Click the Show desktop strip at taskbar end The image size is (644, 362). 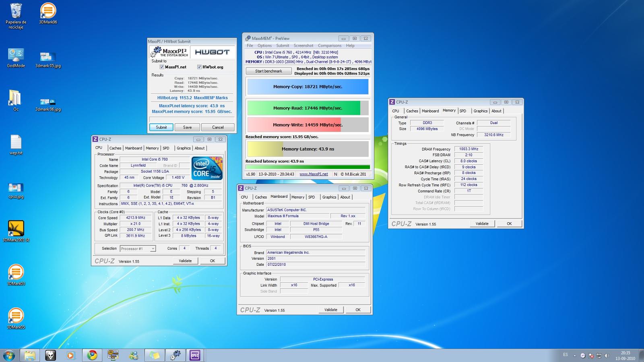click(x=641, y=356)
